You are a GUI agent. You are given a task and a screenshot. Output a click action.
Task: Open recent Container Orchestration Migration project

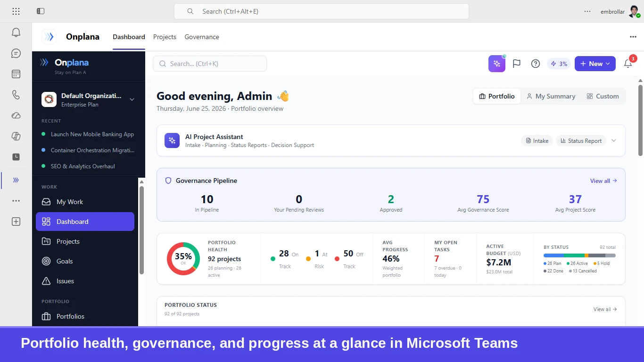click(88, 150)
